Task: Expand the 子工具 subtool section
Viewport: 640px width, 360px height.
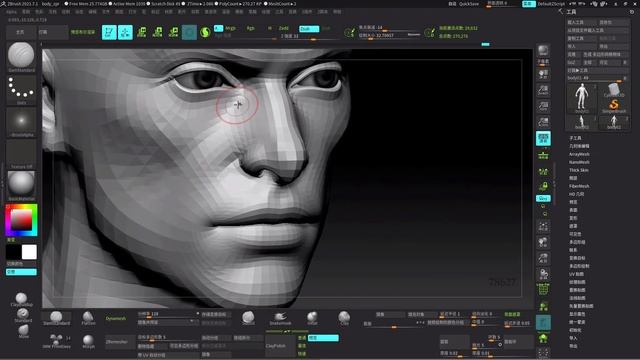Action: 575,138
